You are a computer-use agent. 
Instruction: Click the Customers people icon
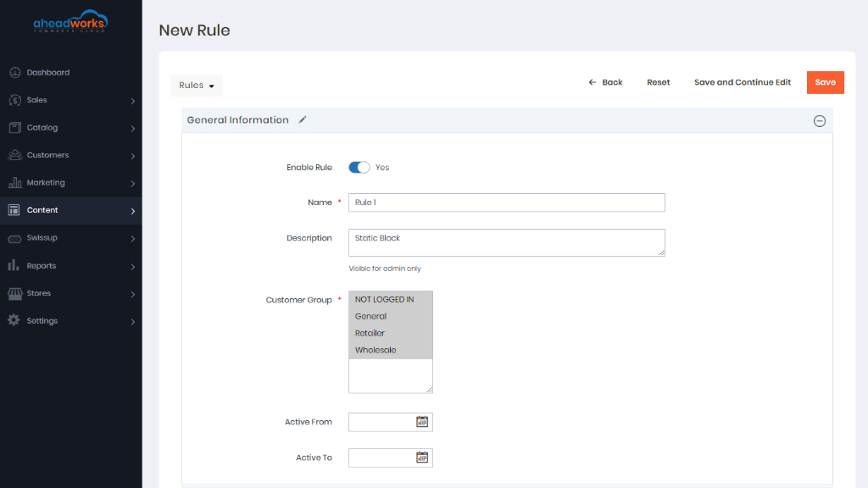pos(15,155)
